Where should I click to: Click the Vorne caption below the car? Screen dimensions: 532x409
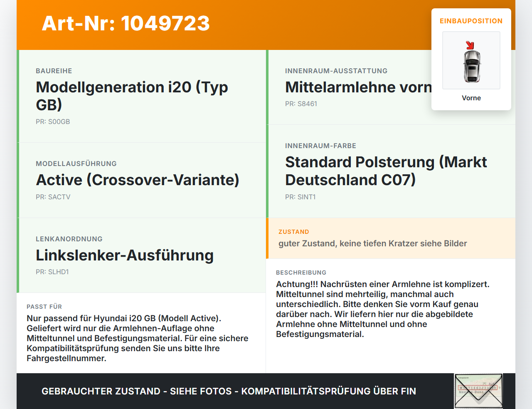[x=471, y=98]
